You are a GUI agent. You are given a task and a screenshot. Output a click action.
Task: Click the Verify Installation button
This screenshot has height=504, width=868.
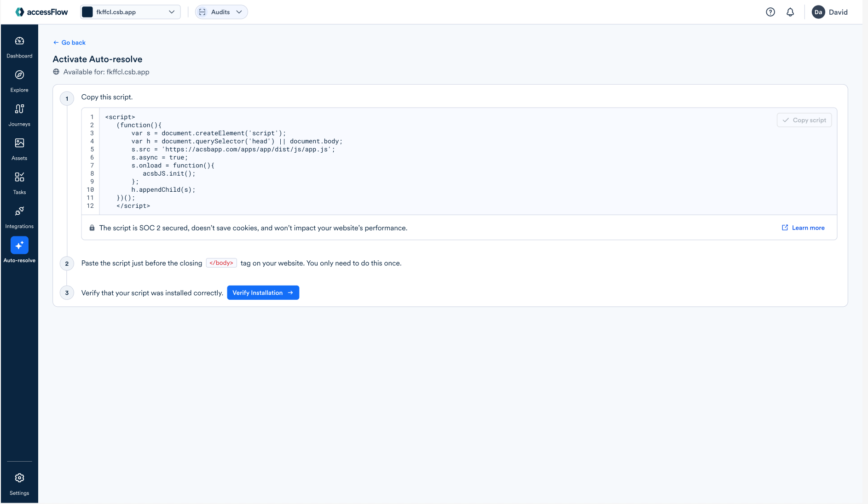coord(263,292)
